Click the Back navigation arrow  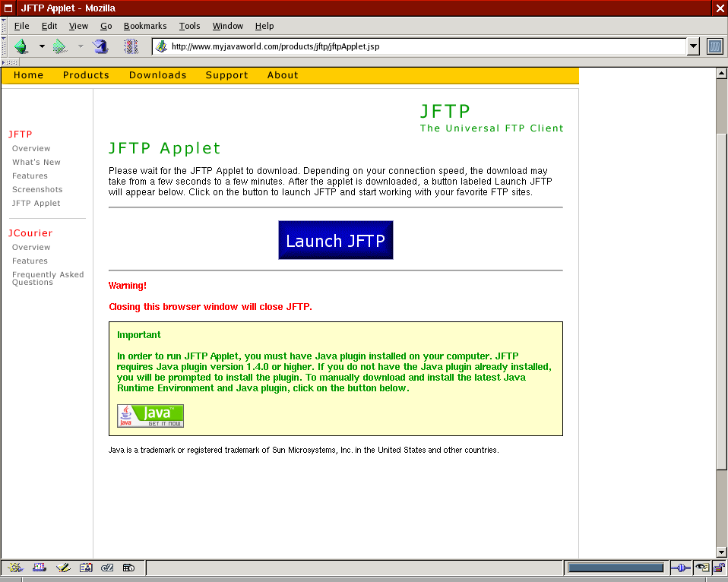coord(21,46)
